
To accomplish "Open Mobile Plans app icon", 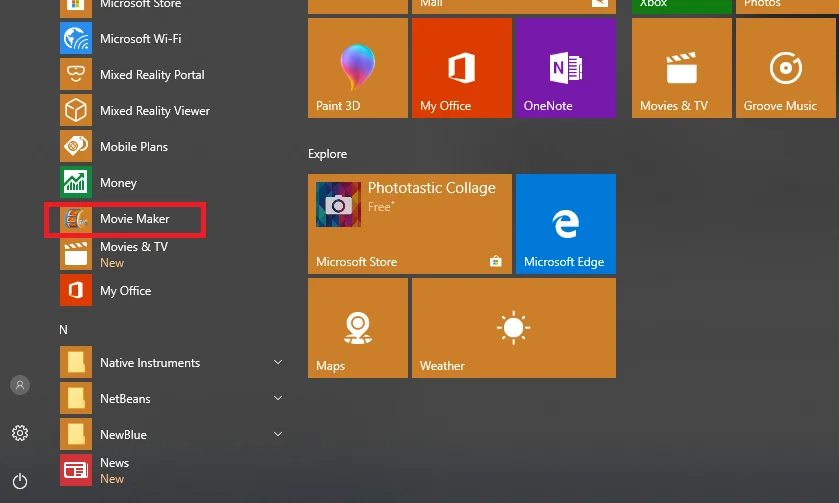I will click(x=75, y=146).
